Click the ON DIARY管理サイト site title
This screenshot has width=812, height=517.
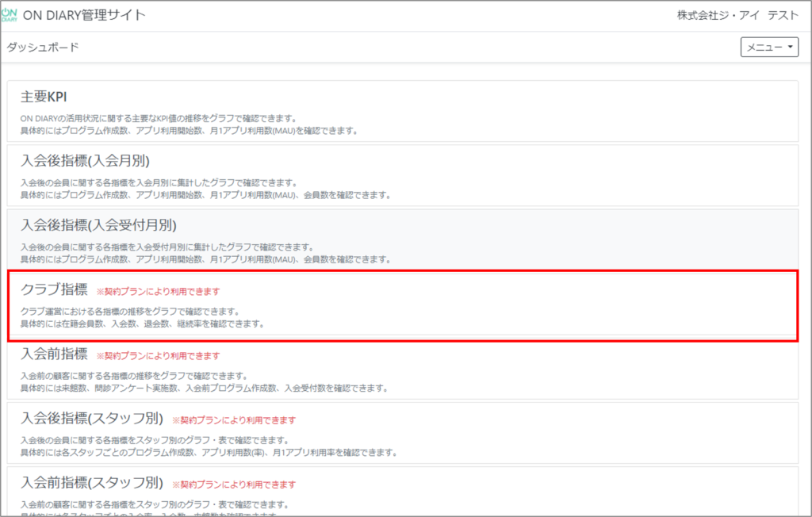[89, 16]
